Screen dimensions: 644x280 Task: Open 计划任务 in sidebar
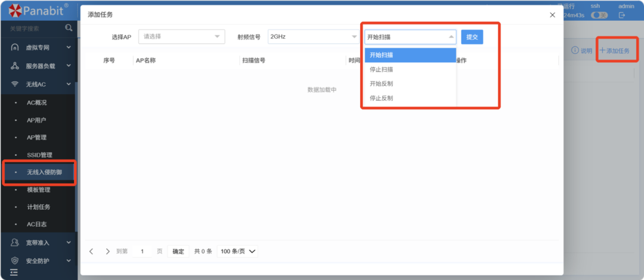[x=38, y=207]
